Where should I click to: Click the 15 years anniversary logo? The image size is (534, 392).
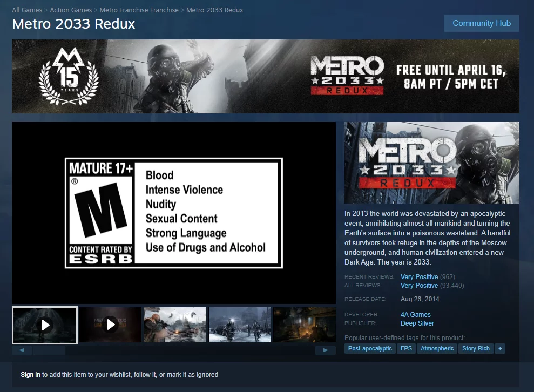point(69,76)
